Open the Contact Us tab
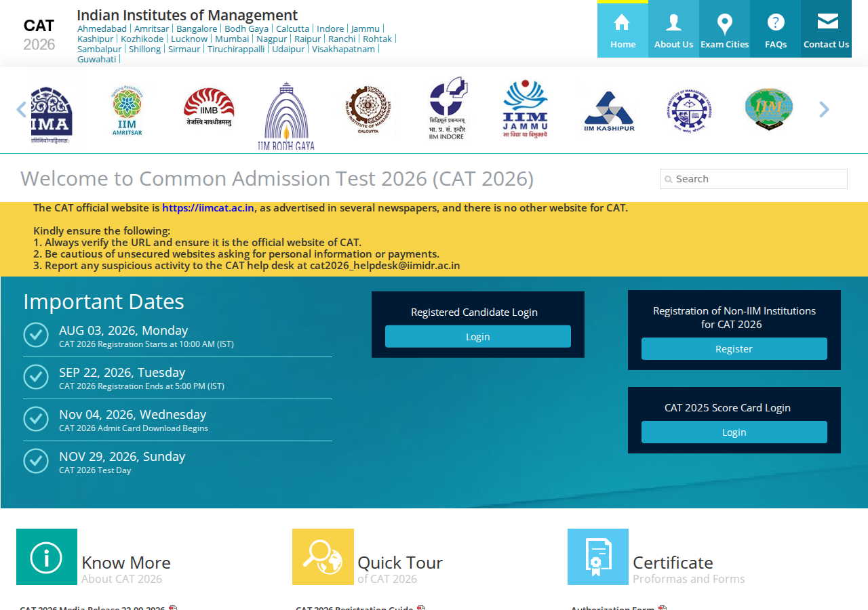Image resolution: width=868 pixels, height=610 pixels. coord(826,29)
